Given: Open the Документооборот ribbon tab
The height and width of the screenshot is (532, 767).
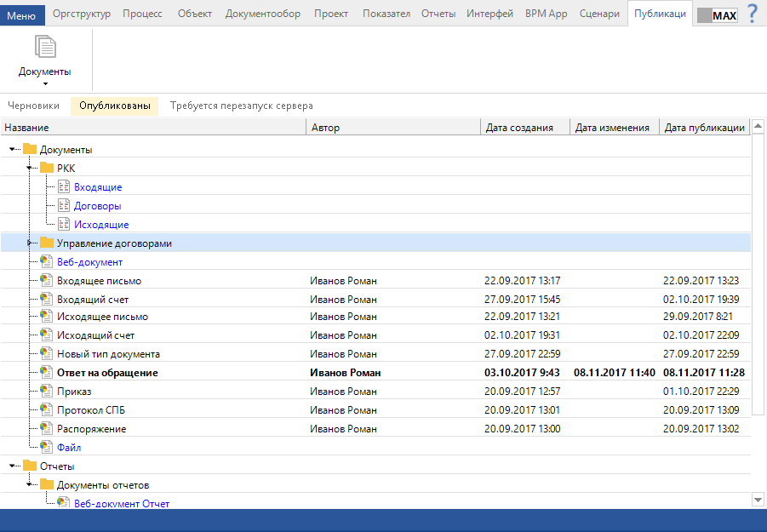Looking at the screenshot, I should click(262, 14).
